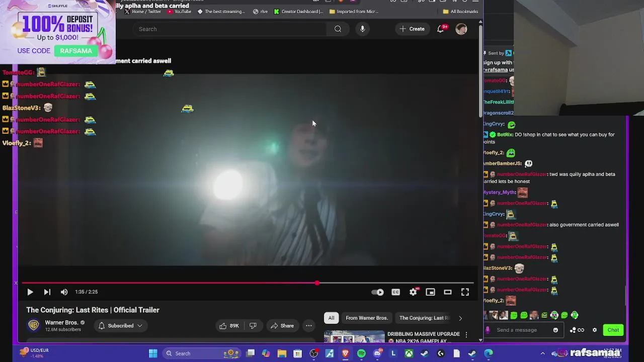Enter fullscreen on the video
The width and height of the screenshot is (644, 362).
pyautogui.click(x=465, y=292)
